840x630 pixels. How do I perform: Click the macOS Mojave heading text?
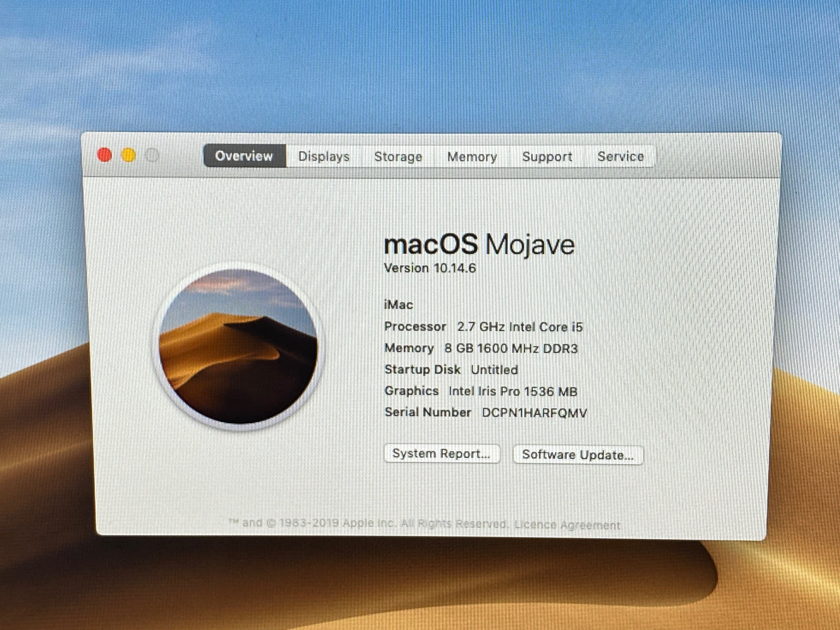coord(479,244)
